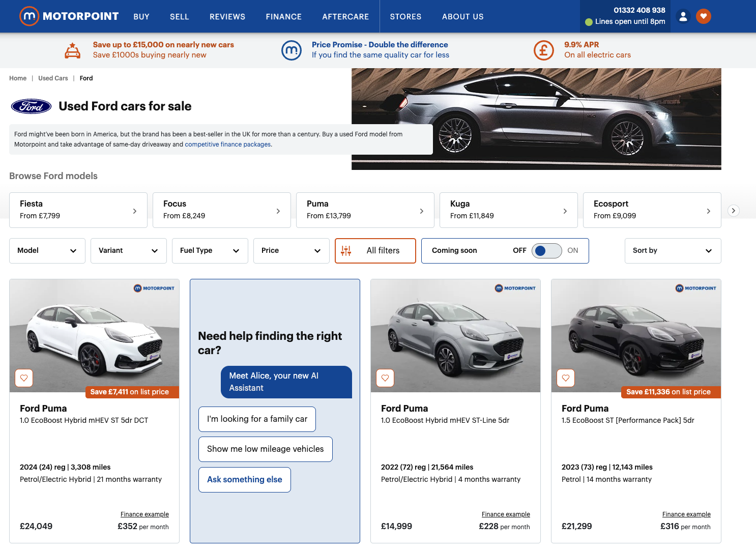The image size is (756, 550).
Task: Expand the Variant dropdown
Action: (x=129, y=251)
